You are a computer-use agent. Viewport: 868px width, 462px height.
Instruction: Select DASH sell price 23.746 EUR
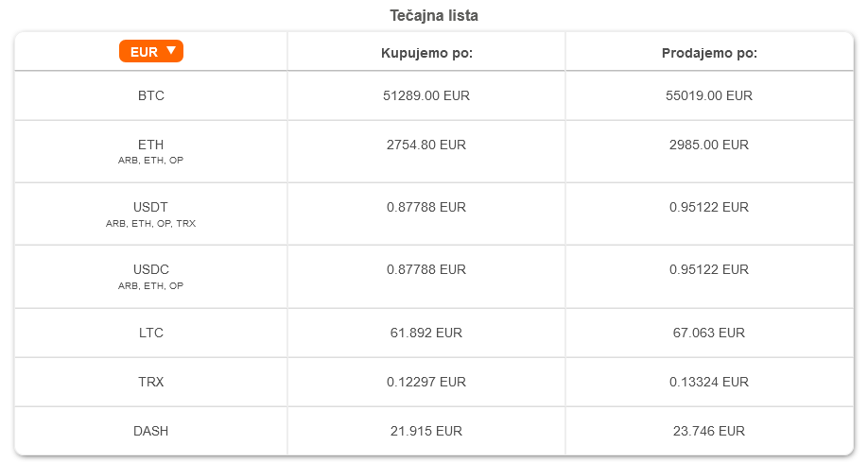pyautogui.click(x=709, y=431)
